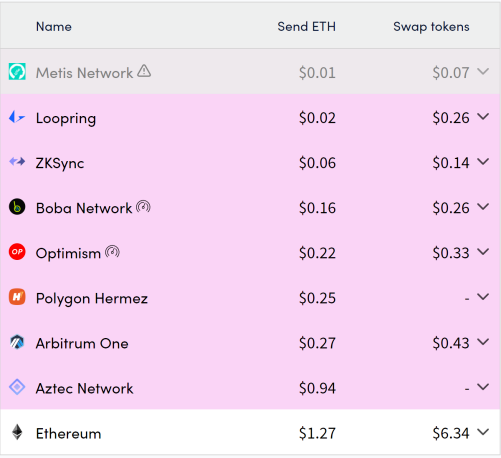Click the Metis Network logo icon
The height and width of the screenshot is (458, 501).
[17, 72]
